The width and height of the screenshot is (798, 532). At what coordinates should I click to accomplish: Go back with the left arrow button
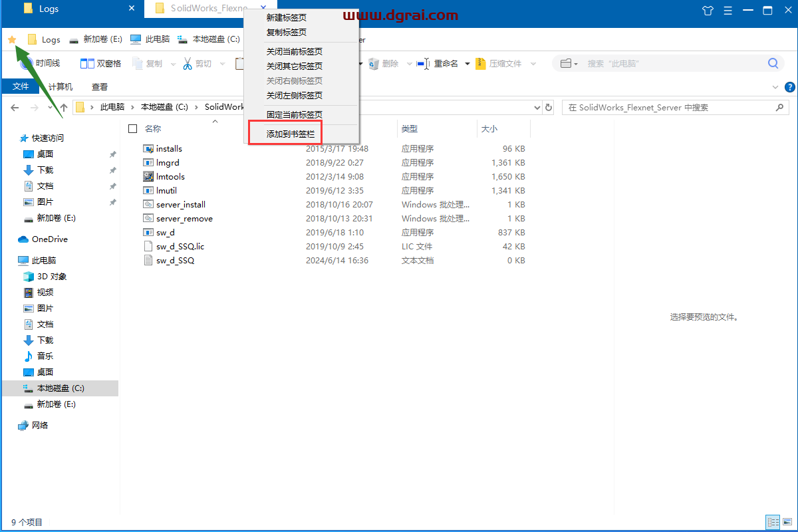(x=15, y=108)
